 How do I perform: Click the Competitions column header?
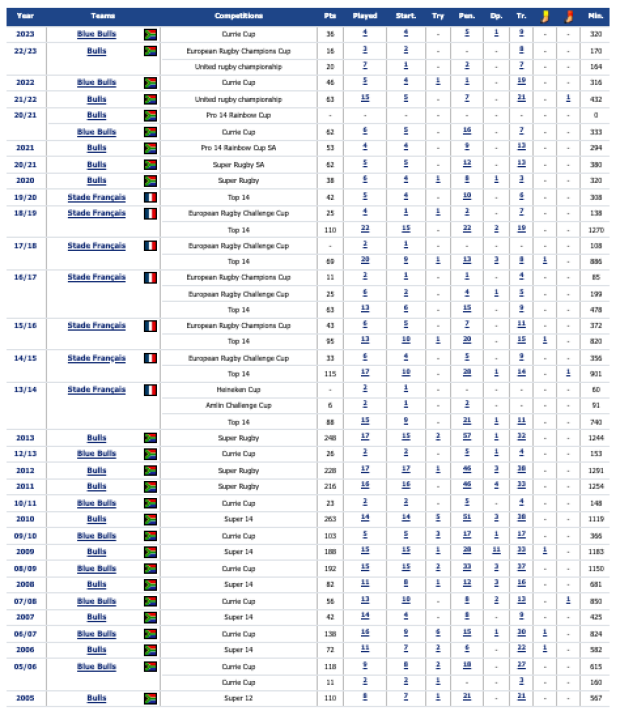(238, 16)
